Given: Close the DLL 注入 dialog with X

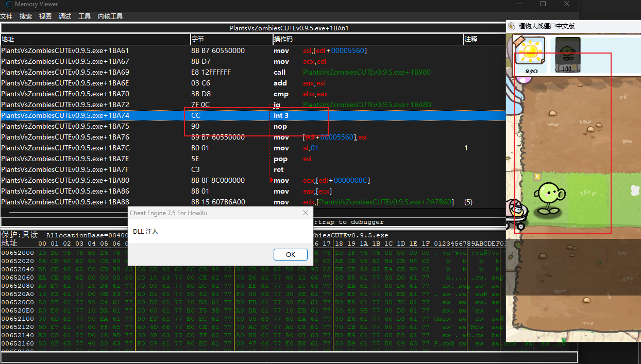Looking at the screenshot, I should click(x=305, y=213).
